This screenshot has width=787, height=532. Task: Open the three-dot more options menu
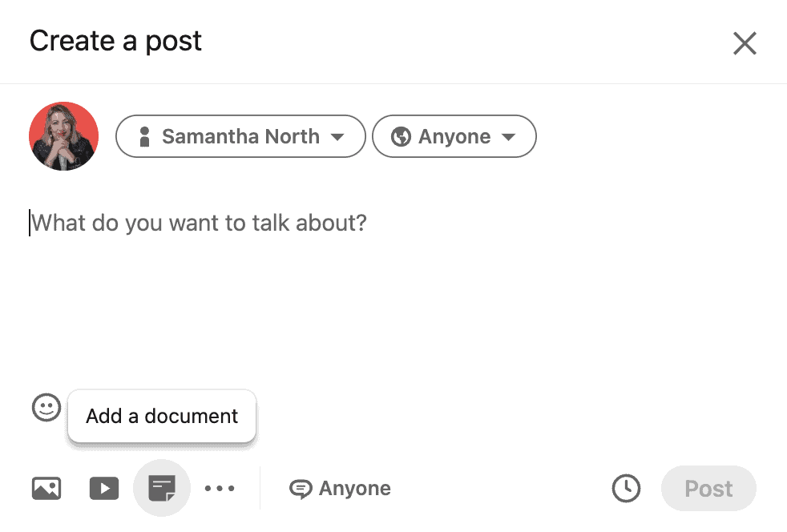[220, 489]
